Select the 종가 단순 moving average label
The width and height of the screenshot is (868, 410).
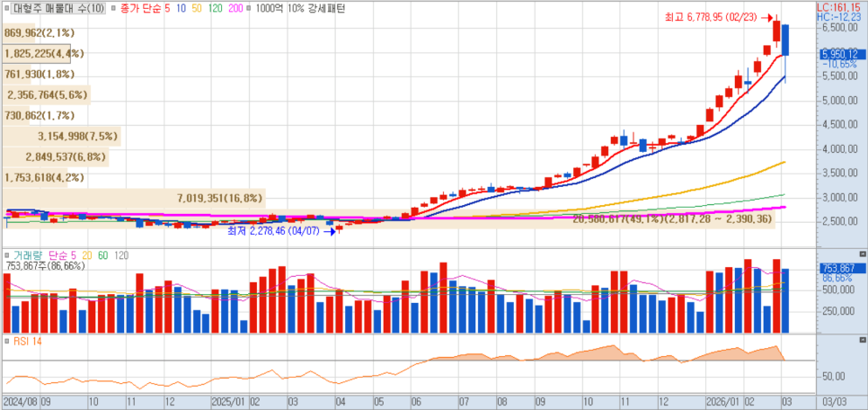140,9
